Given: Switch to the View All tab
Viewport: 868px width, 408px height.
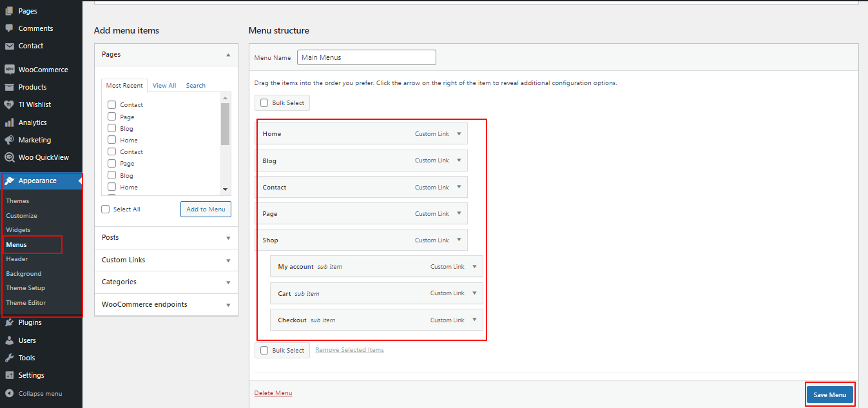Looking at the screenshot, I should click(164, 86).
